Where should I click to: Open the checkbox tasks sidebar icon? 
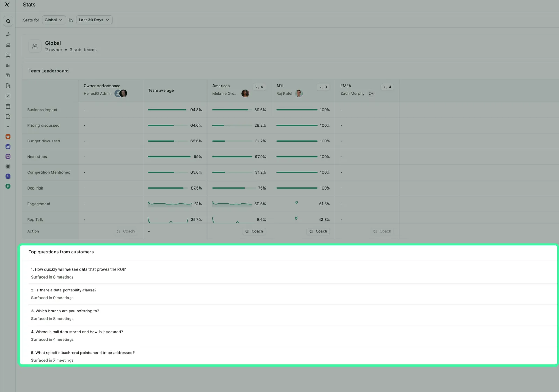click(x=8, y=96)
